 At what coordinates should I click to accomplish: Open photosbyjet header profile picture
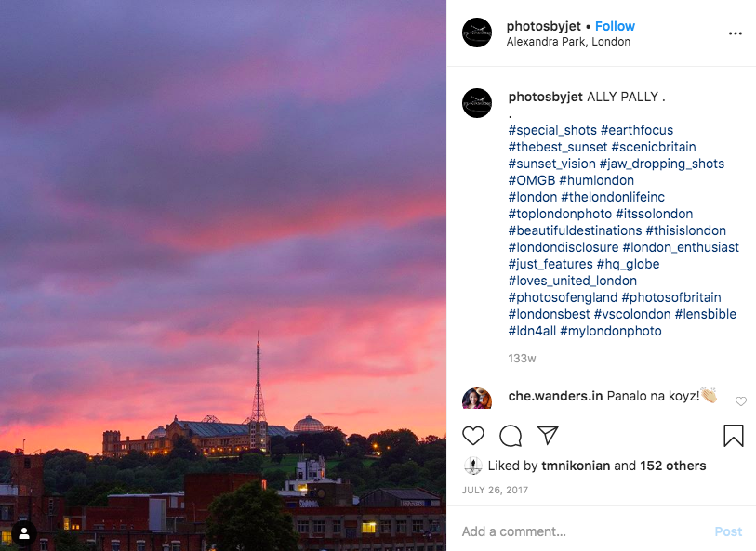(477, 33)
